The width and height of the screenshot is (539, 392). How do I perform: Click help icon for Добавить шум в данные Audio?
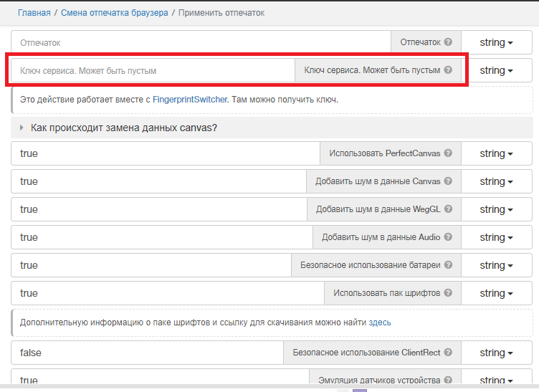pyautogui.click(x=448, y=237)
